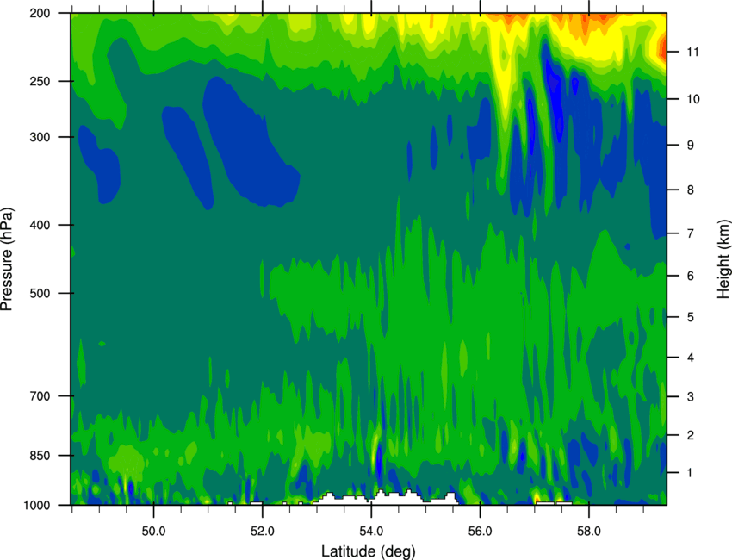Pick the 2 km height label
The image size is (732, 560).
[x=691, y=435]
